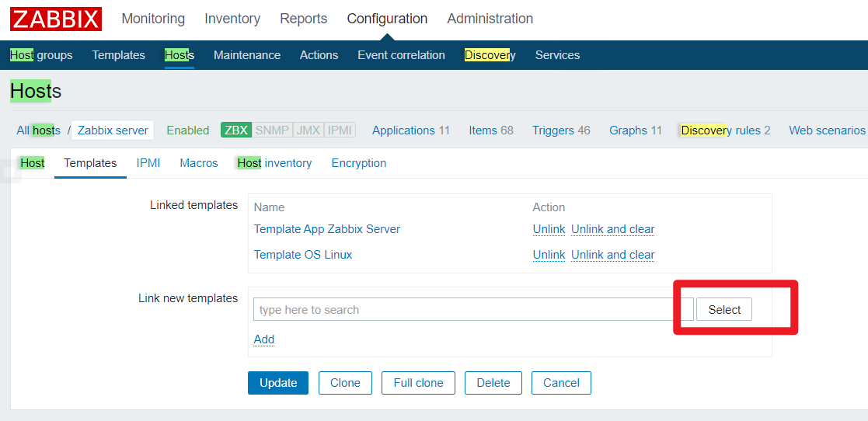Open the Host inventory tab
The image size is (868, 421).
pos(274,163)
